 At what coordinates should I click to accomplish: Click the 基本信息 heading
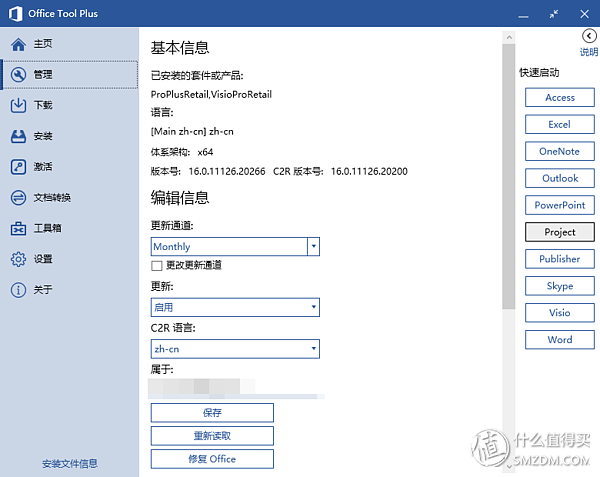(180, 48)
